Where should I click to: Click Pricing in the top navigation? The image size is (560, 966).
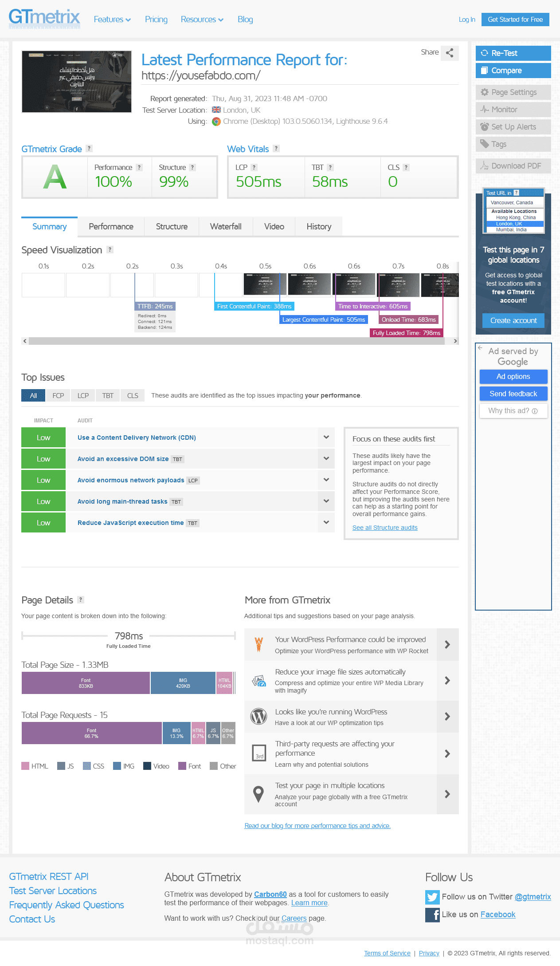(156, 20)
